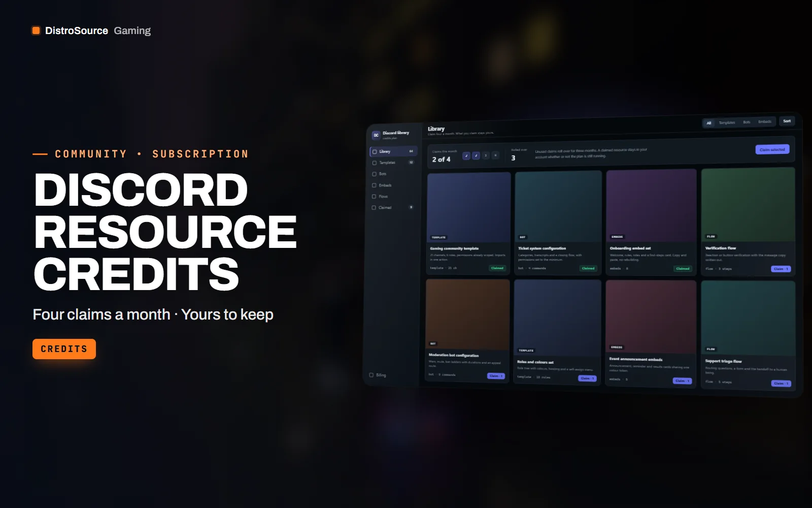Viewport: 812px width, 508px height.
Task: Click the empty claim slot numbered 4
Action: pos(495,155)
